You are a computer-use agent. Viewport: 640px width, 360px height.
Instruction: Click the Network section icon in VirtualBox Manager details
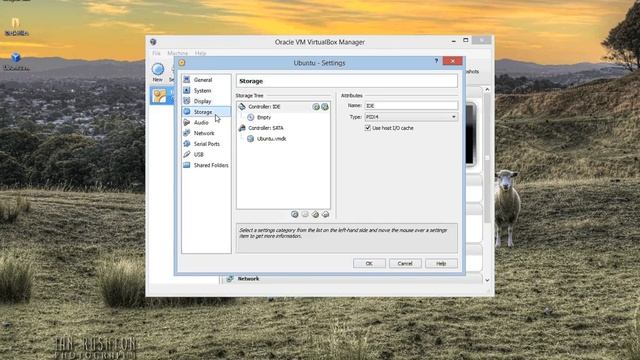click(230, 278)
